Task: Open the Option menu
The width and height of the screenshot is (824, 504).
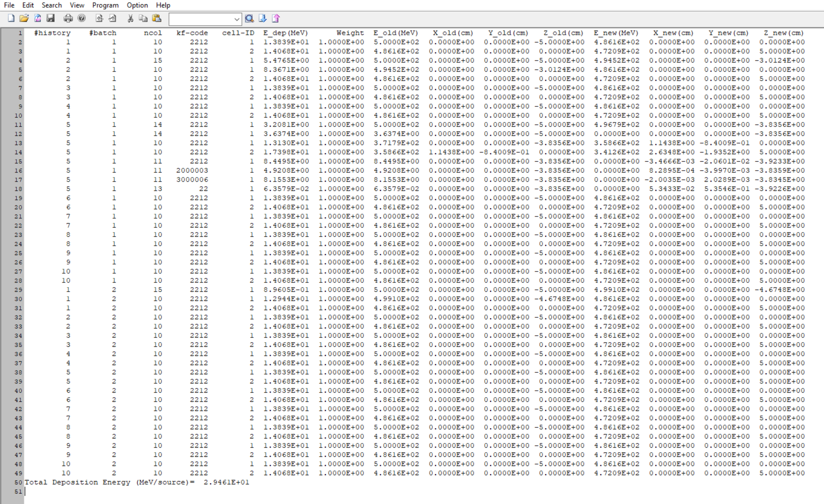Action: point(137,5)
